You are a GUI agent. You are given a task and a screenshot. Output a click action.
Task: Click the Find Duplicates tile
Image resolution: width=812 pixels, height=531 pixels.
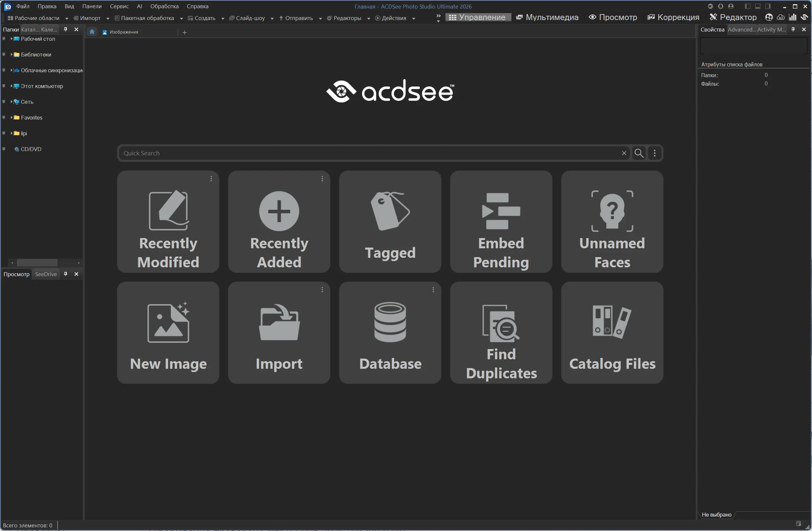(501, 333)
